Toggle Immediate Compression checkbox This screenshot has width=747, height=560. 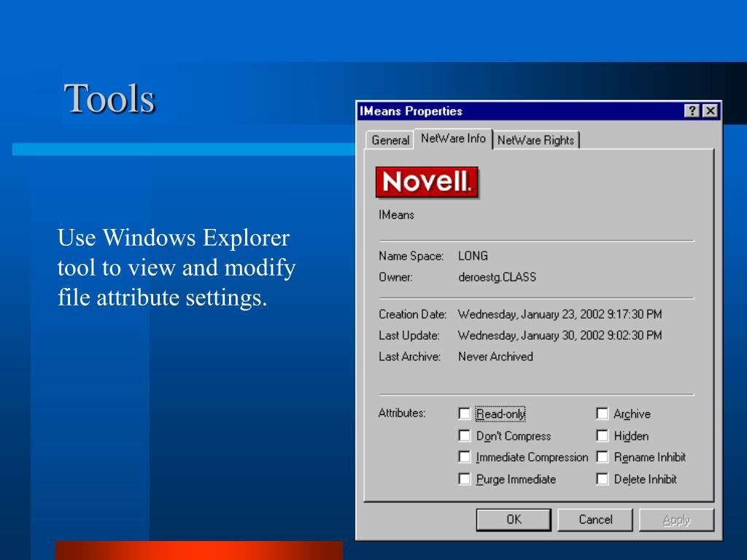pyautogui.click(x=465, y=456)
